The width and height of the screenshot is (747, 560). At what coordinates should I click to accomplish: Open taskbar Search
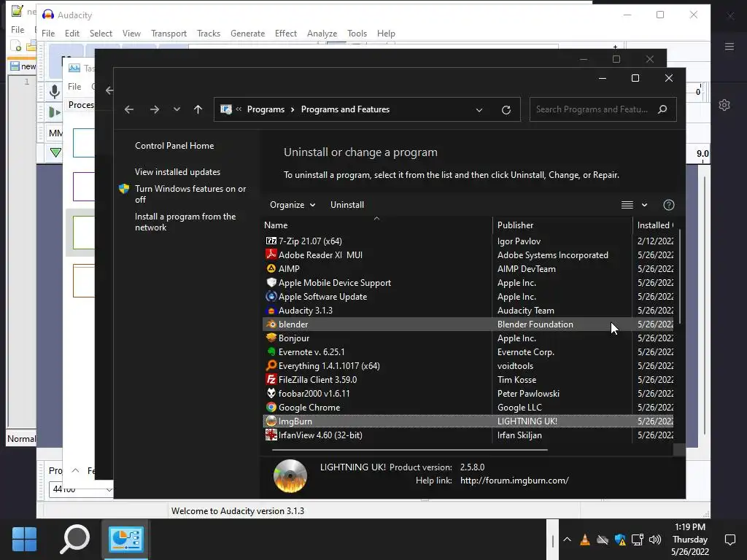tap(75, 539)
